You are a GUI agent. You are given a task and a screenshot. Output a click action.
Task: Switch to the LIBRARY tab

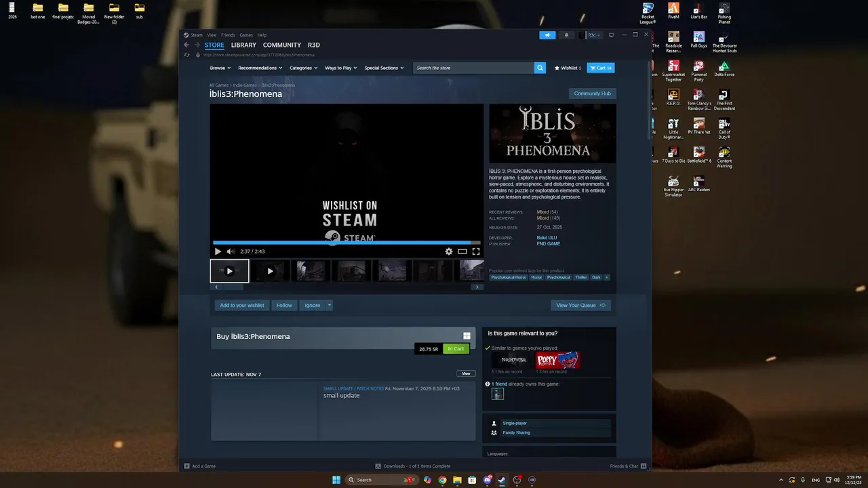243,45
